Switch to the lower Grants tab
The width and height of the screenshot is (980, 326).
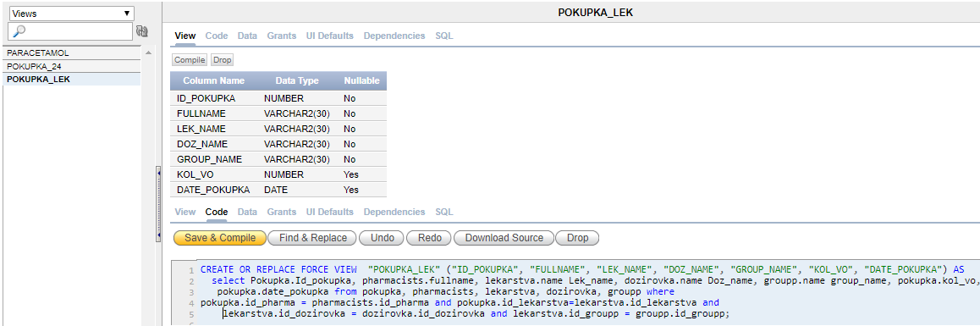pos(281,213)
